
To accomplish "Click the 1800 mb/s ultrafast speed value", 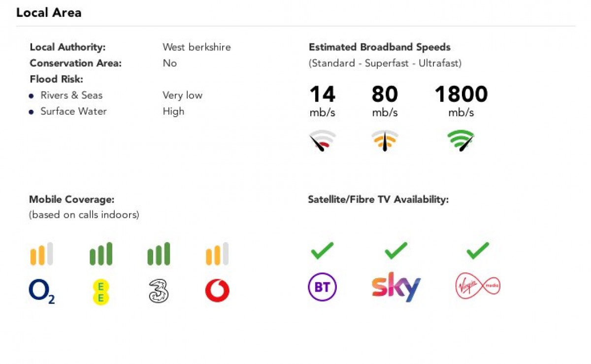I will click(461, 95).
